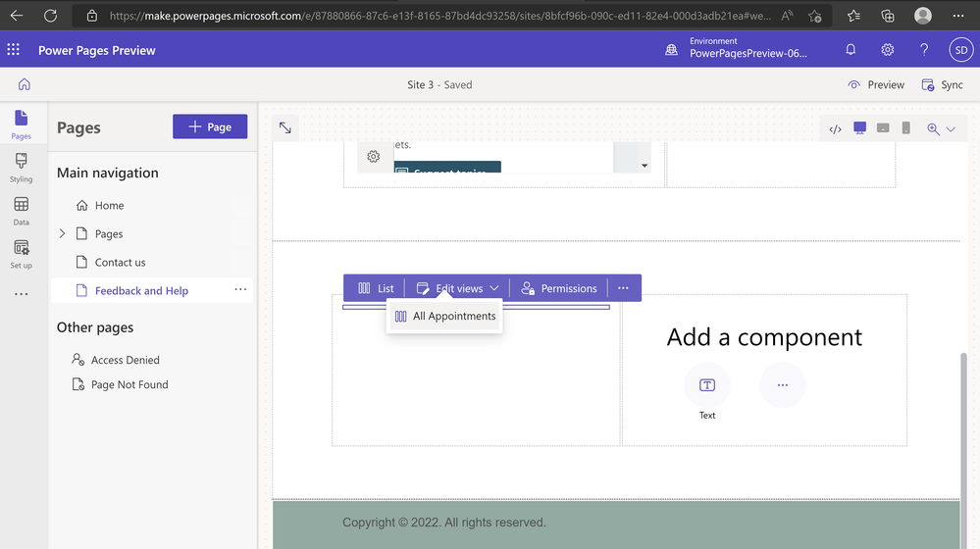
Task: Reload the browser page
Action: pyautogui.click(x=51, y=16)
